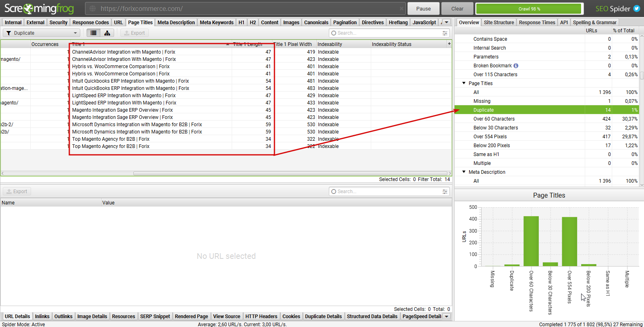Open the Twitter bird icon link
The width and height of the screenshot is (644, 327).
tap(637, 8)
